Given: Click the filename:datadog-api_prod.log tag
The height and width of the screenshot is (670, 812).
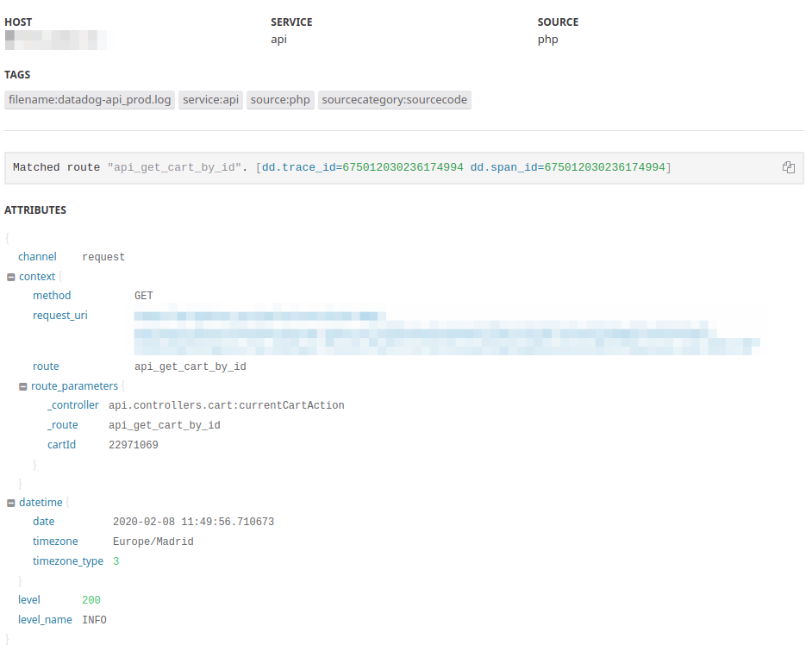Looking at the screenshot, I should [90, 99].
